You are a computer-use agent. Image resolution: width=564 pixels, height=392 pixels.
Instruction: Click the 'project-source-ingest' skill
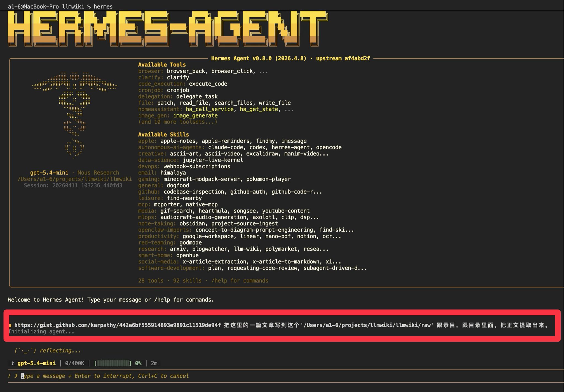point(245,224)
